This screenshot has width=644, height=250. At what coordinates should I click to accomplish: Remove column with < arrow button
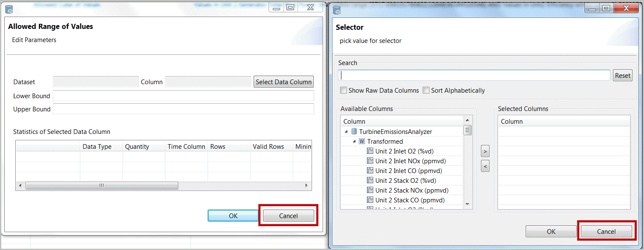point(485,166)
